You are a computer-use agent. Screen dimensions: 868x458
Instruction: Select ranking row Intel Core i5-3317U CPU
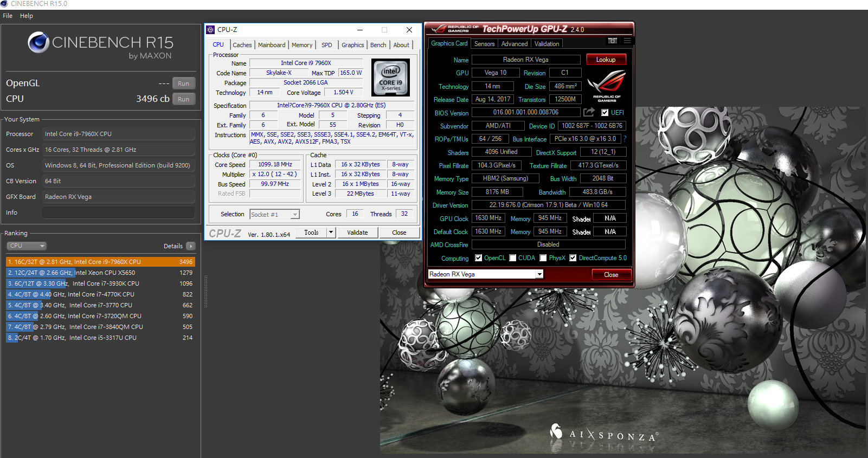click(x=100, y=338)
